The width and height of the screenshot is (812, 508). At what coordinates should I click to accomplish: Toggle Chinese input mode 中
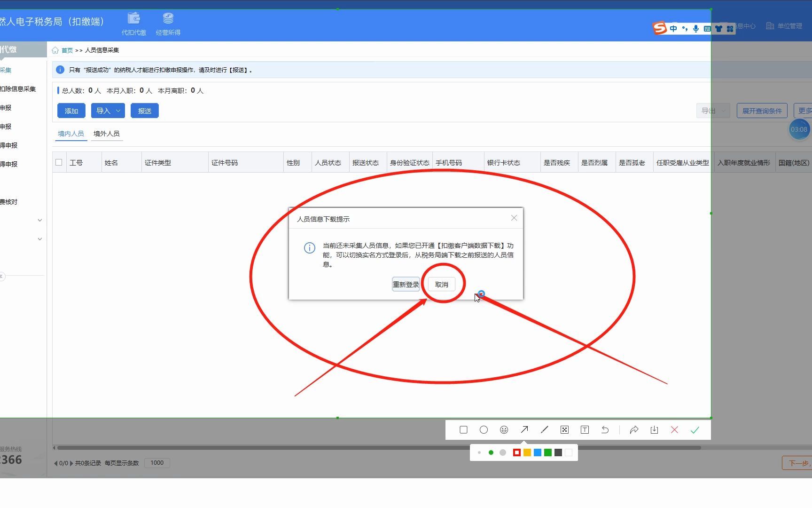[673, 28]
